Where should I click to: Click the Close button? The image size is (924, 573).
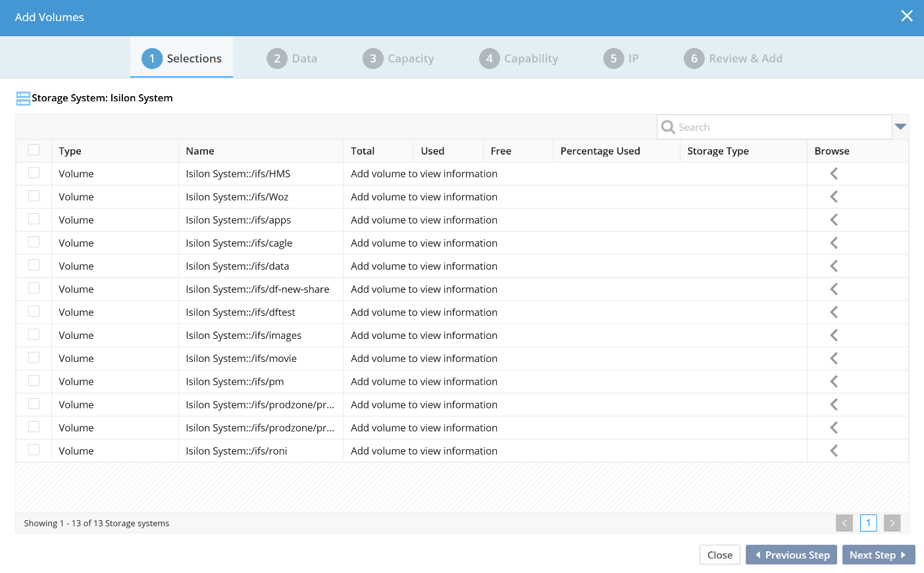720,555
